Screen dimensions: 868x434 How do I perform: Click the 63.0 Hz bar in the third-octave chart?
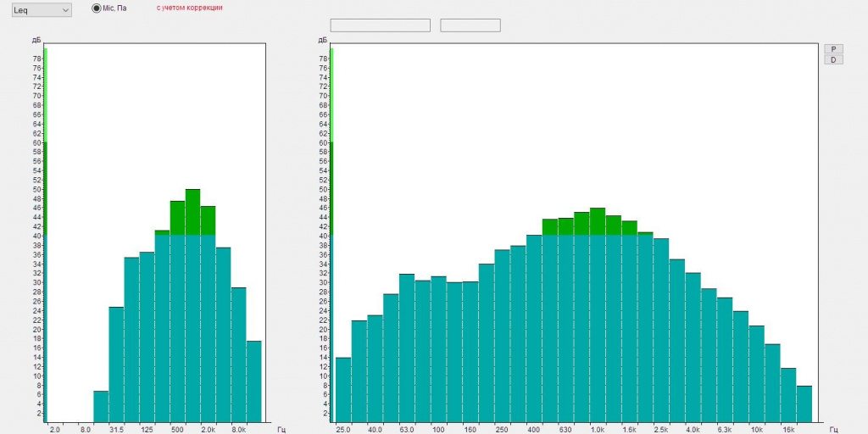(x=407, y=348)
